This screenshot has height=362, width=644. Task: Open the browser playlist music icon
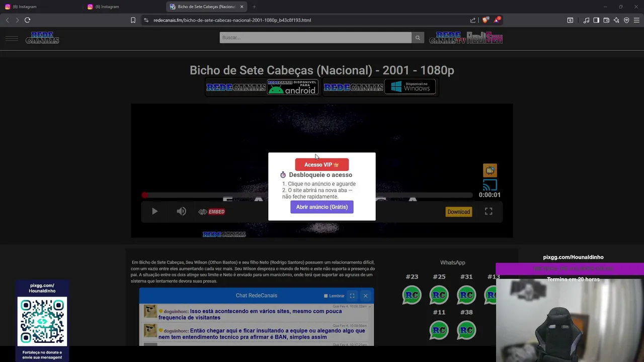[586, 20]
